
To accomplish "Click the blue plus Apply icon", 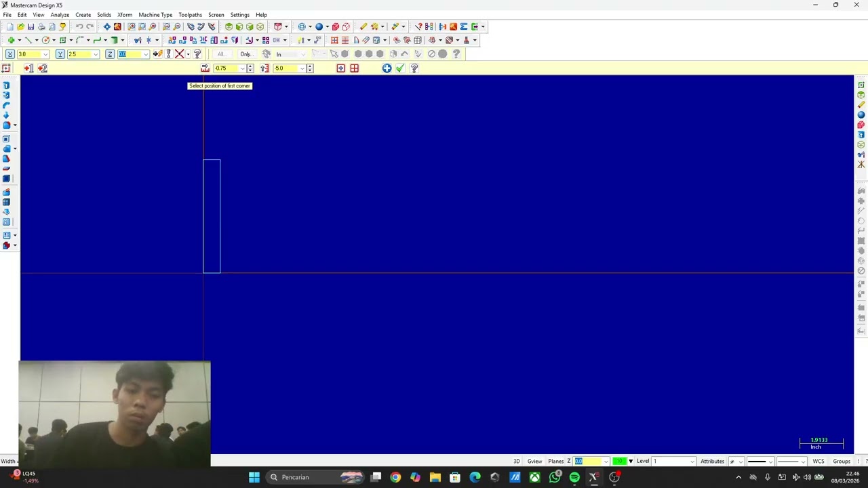I will 387,68.
